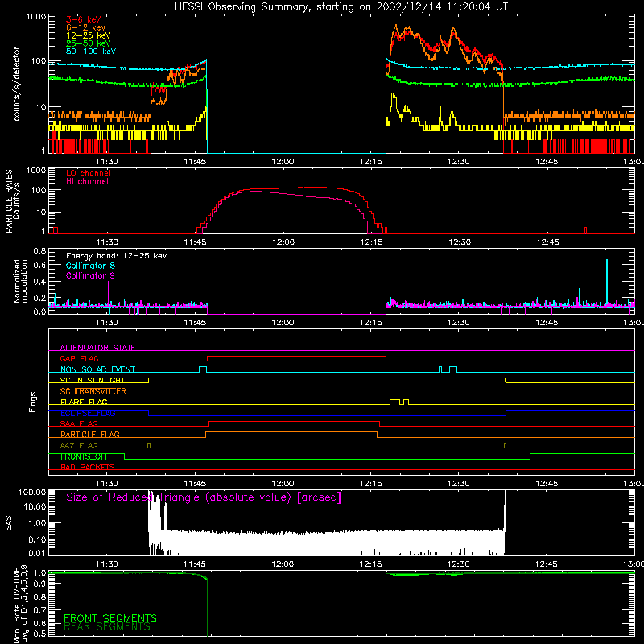
Task: Click the LO channel legend label
Action: point(89,173)
